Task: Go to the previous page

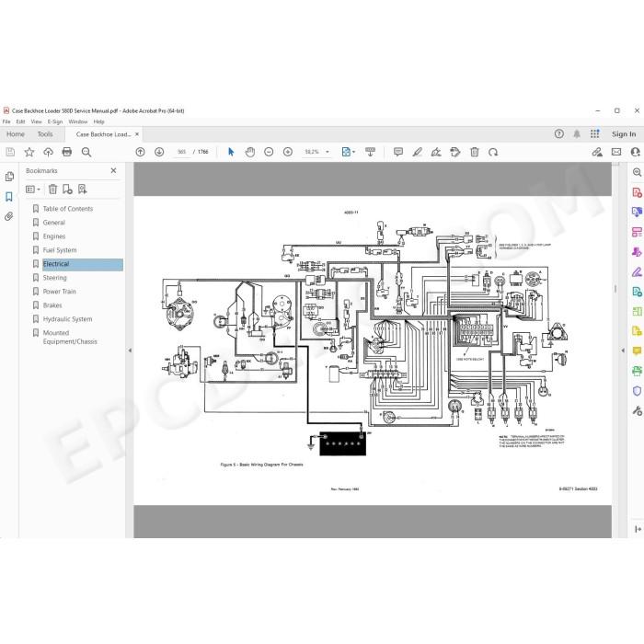Action: pyautogui.click(x=140, y=152)
